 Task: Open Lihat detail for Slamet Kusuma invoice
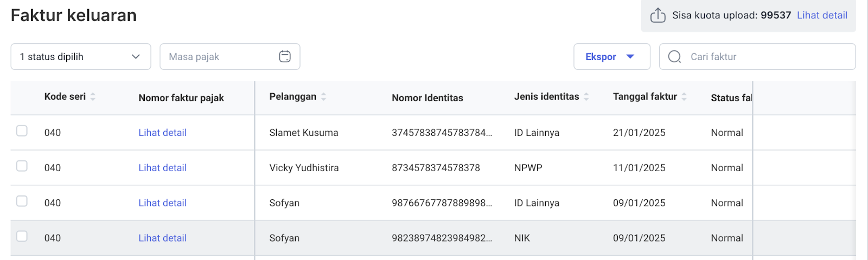[162, 133]
